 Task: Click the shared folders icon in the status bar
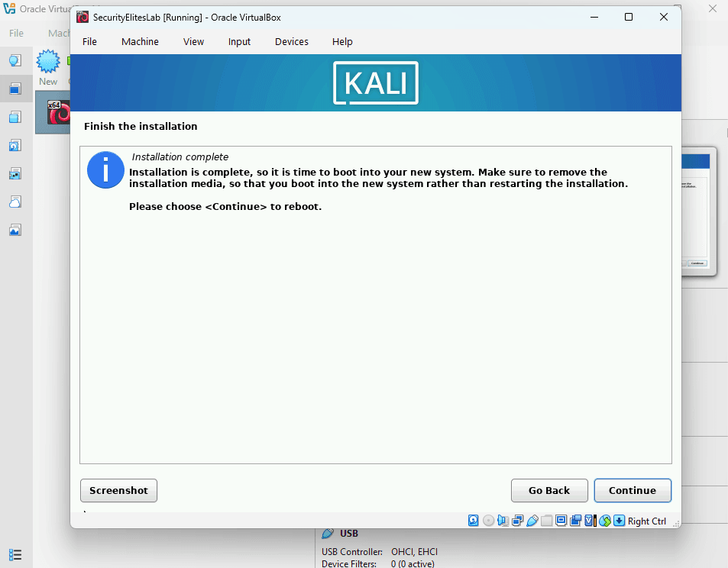pos(546,520)
